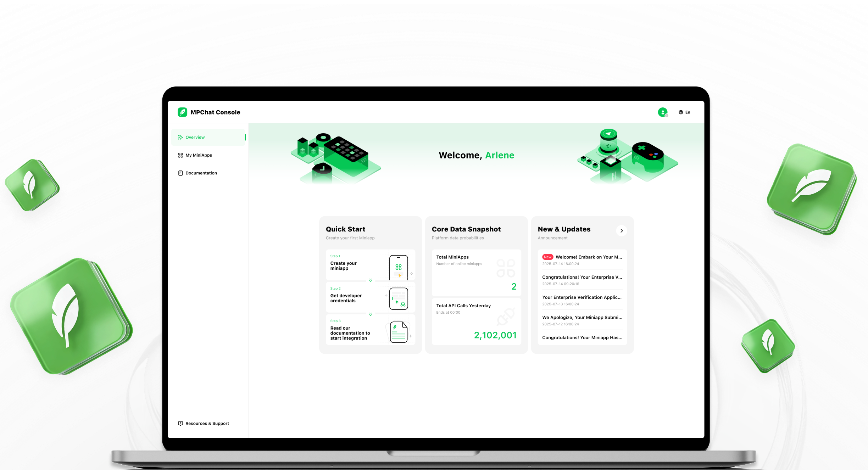Click the Documentation page icon

180,173
